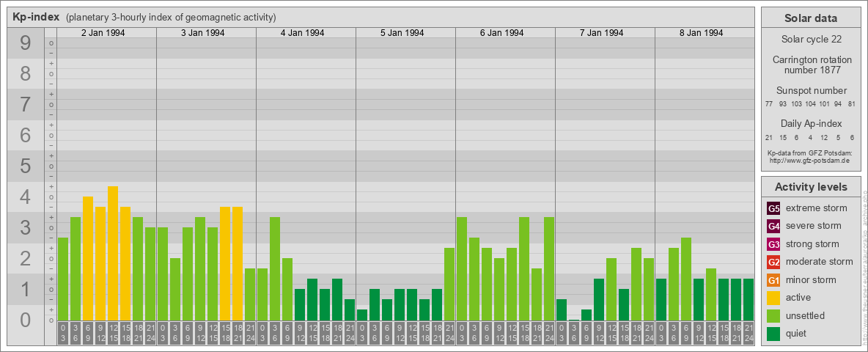Click the 21-24 hour label under 8 Jan 1994

click(748, 333)
